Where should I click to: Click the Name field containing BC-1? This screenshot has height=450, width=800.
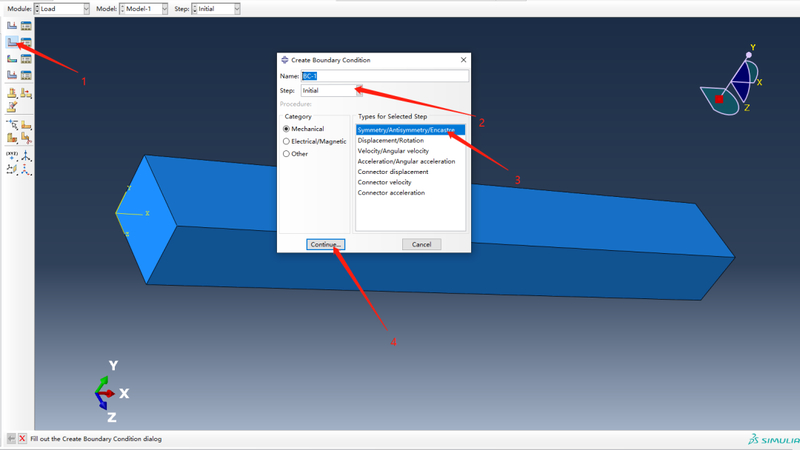[385, 76]
